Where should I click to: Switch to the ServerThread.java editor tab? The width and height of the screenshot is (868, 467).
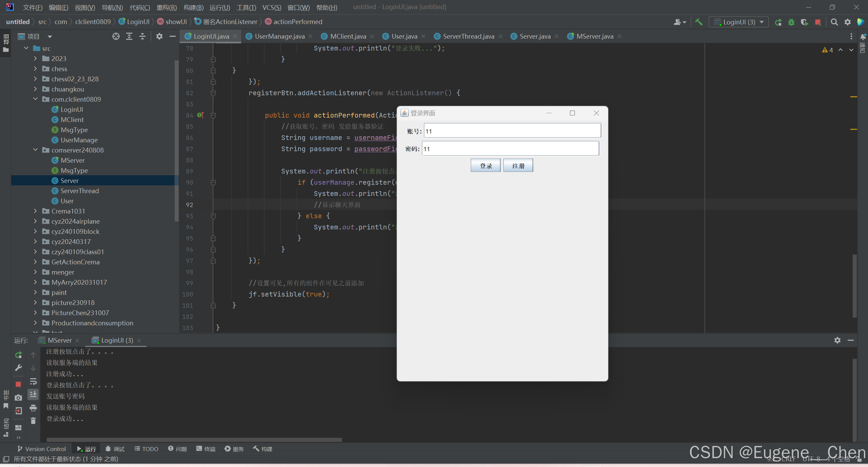coord(468,36)
